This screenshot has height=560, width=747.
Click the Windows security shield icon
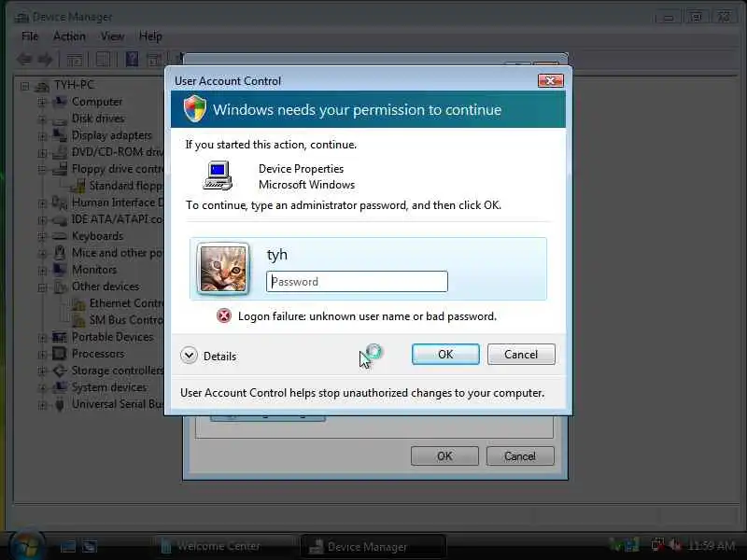click(195, 109)
